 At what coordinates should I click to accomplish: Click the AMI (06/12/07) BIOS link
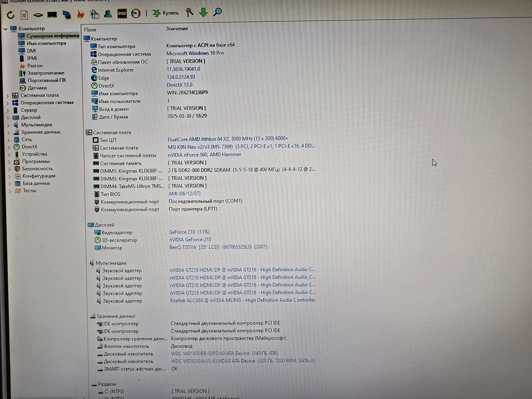tap(184, 194)
